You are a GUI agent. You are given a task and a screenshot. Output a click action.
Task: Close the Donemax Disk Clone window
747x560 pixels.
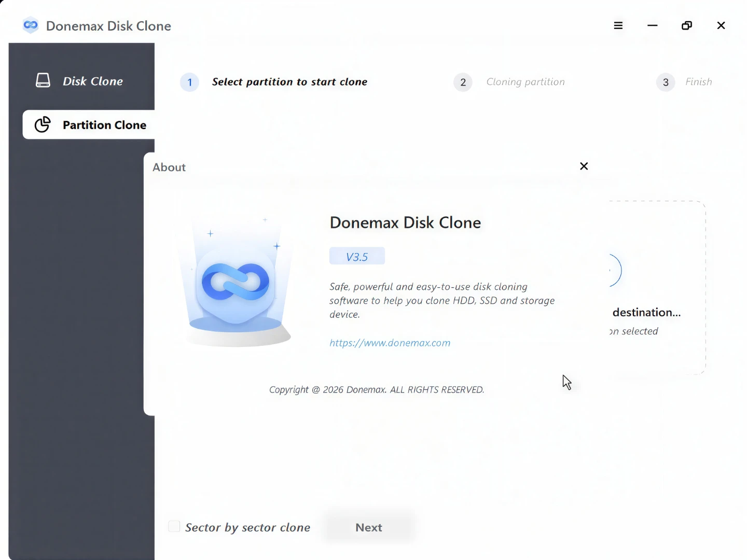click(721, 25)
